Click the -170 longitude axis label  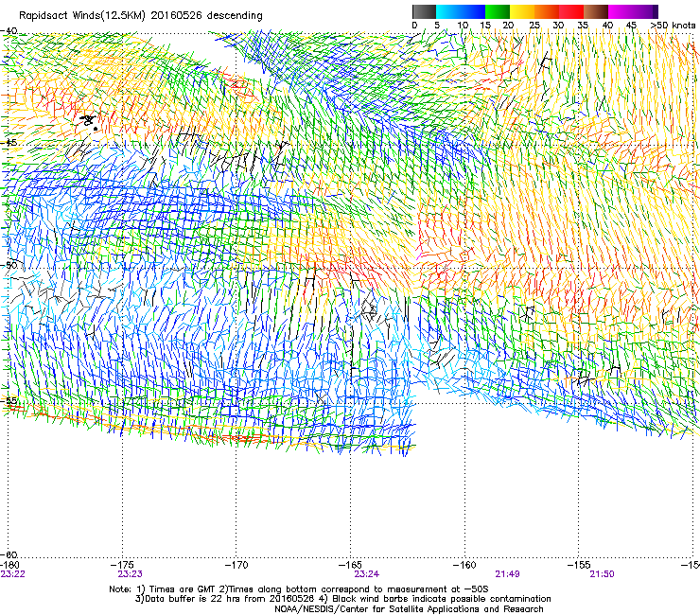[236, 565]
